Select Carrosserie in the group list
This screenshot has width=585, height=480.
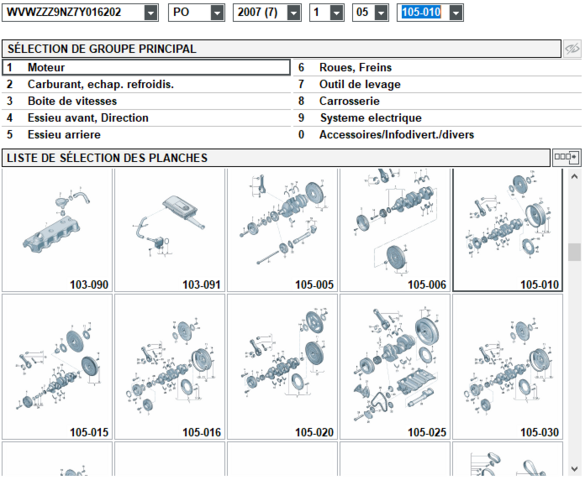point(437,101)
